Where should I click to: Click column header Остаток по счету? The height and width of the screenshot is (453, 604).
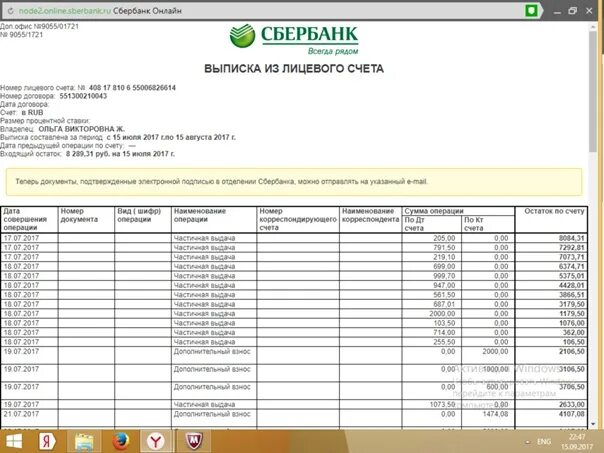pyautogui.click(x=554, y=211)
